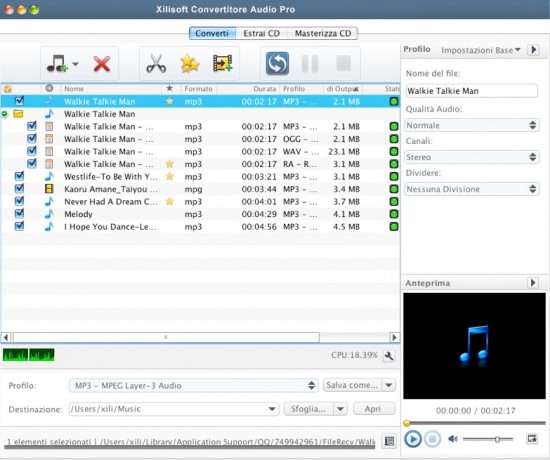Image resolution: width=550 pixels, height=460 pixels.
Task: Uncheck Never Had A Dream C... file
Action: click(19, 201)
